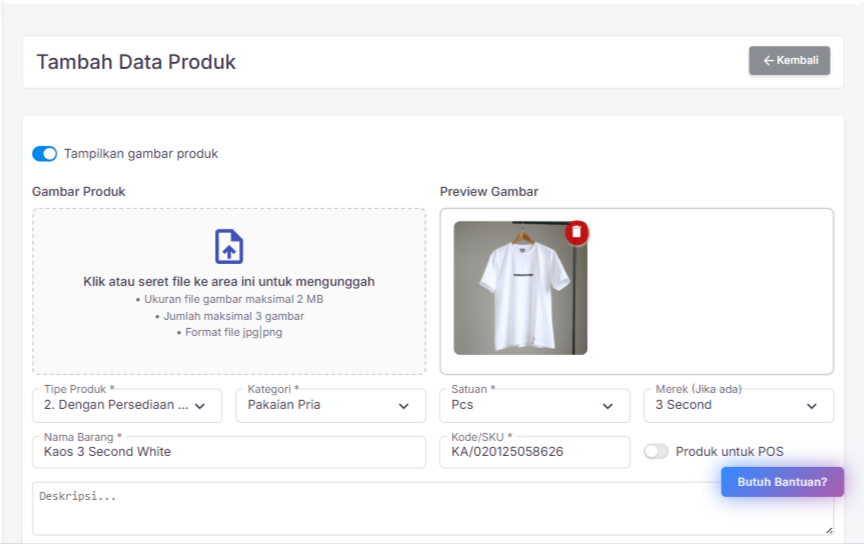The width and height of the screenshot is (864, 544).
Task: Open Satuan dropdown showing Pcs
Action: click(520, 406)
